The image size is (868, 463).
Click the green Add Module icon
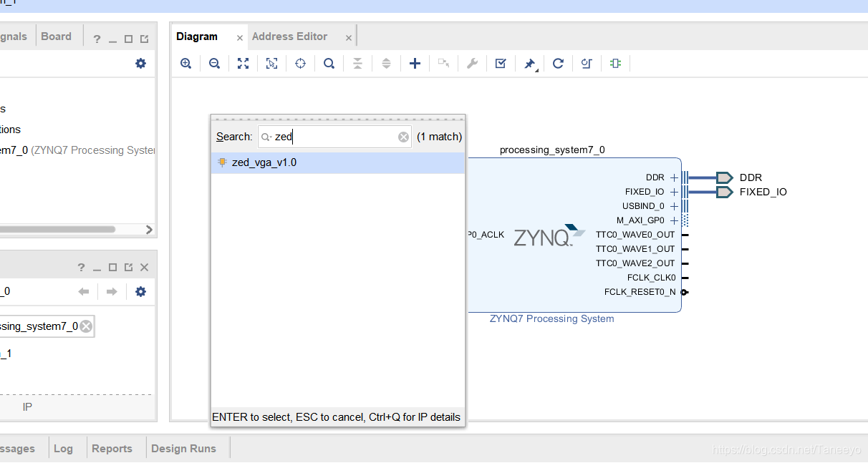(615, 64)
